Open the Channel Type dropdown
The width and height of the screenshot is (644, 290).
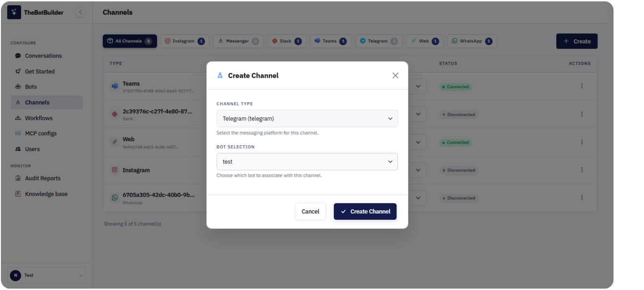307,119
